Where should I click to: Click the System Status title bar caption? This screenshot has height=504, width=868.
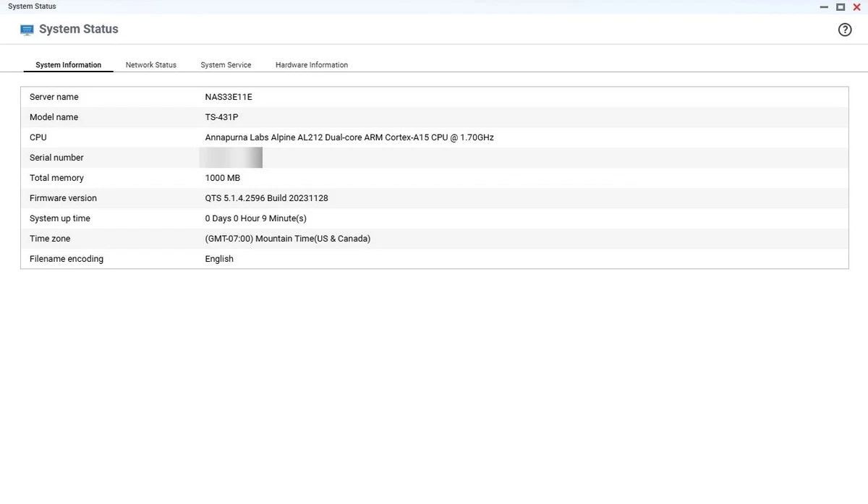pyautogui.click(x=32, y=7)
